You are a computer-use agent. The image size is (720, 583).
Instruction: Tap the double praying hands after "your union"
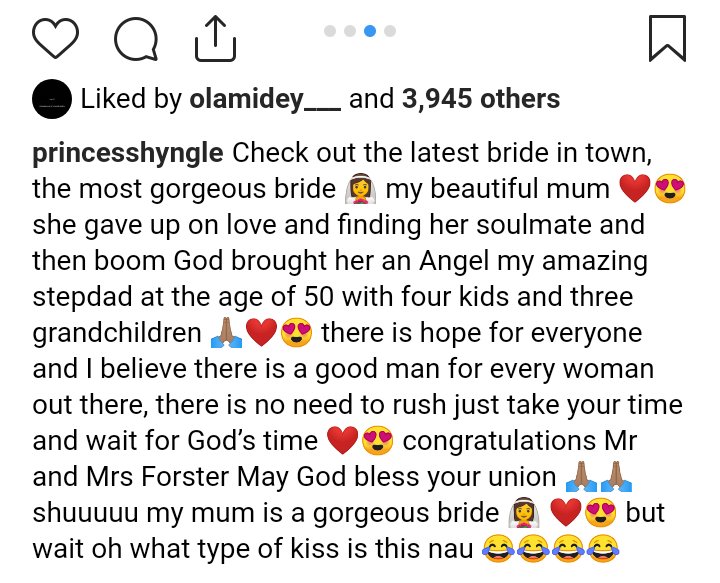[597, 477]
